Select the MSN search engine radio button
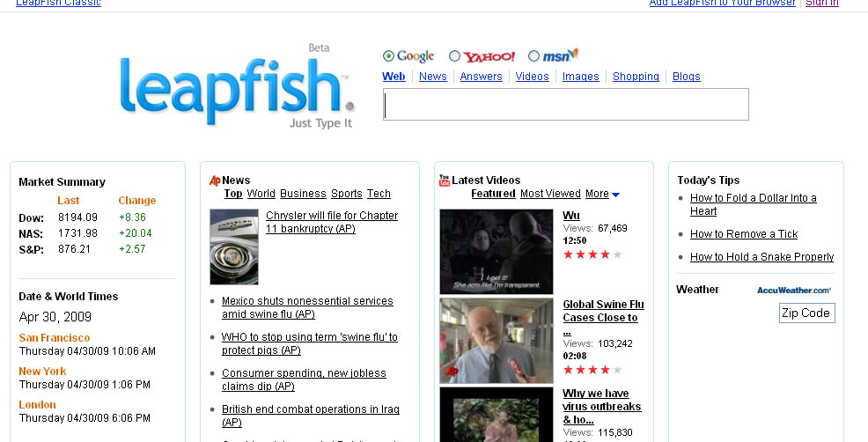 pyautogui.click(x=533, y=56)
